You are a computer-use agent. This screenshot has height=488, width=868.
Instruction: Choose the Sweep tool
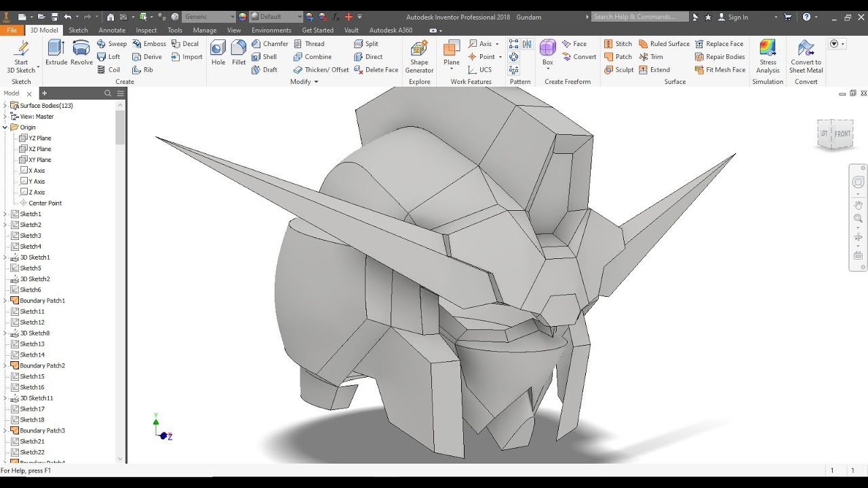click(112, 43)
